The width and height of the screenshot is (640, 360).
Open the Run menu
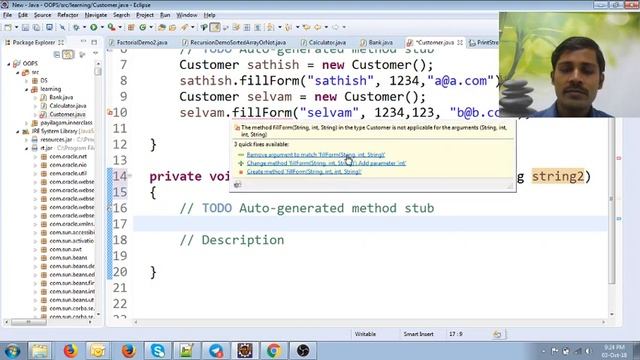pos(165,15)
